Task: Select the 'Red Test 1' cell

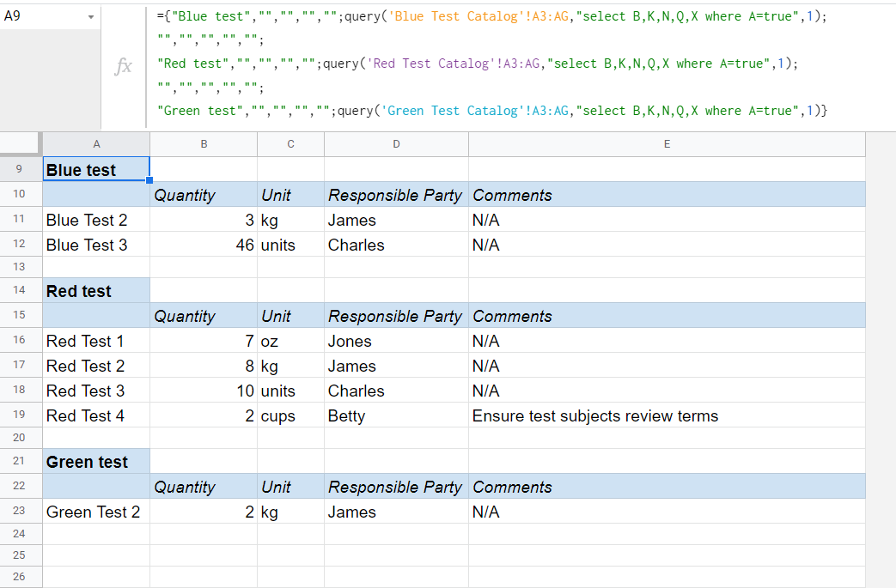Action: coord(96,341)
